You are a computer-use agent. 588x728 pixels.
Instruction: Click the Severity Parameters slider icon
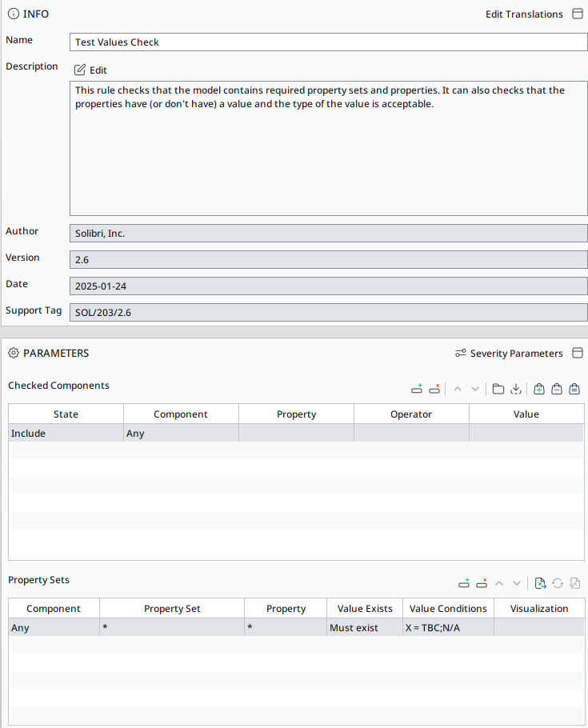(461, 354)
